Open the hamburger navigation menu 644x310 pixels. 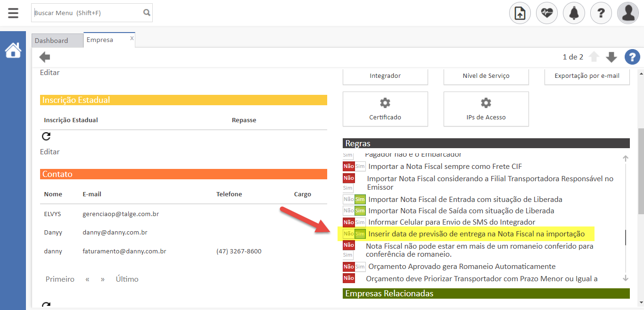click(x=13, y=13)
